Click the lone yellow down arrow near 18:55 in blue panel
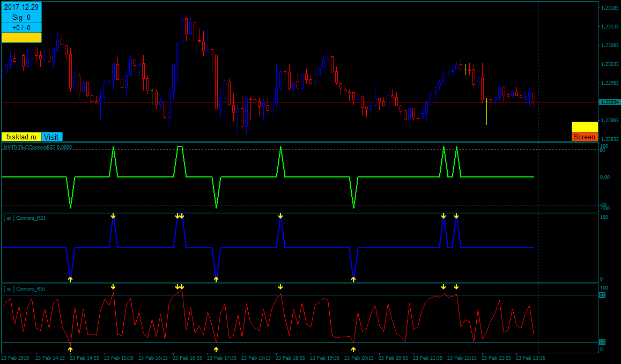Image resolution: width=621 pixels, height=364 pixels. click(x=280, y=216)
